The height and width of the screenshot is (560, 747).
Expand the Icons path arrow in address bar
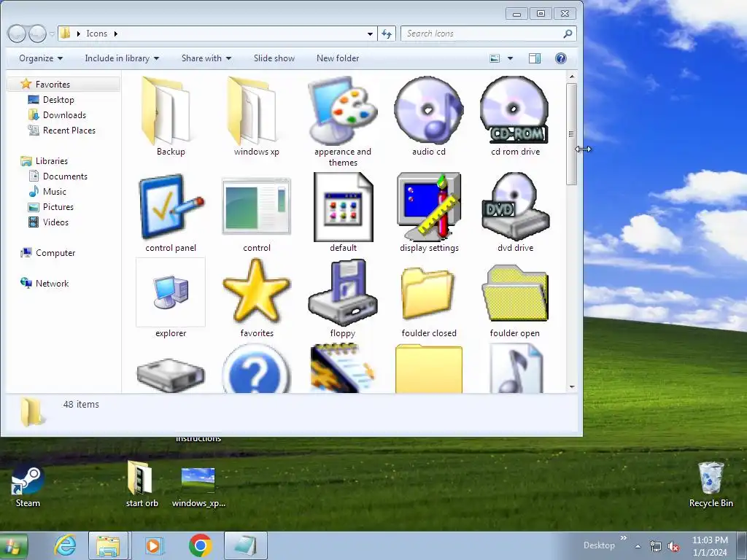pyautogui.click(x=115, y=34)
